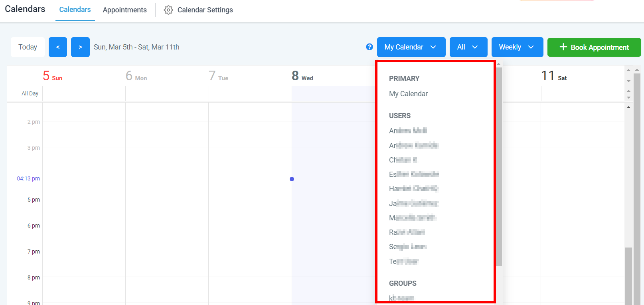Click the Calendar Settings gear icon
644x305 pixels.
pos(168,10)
